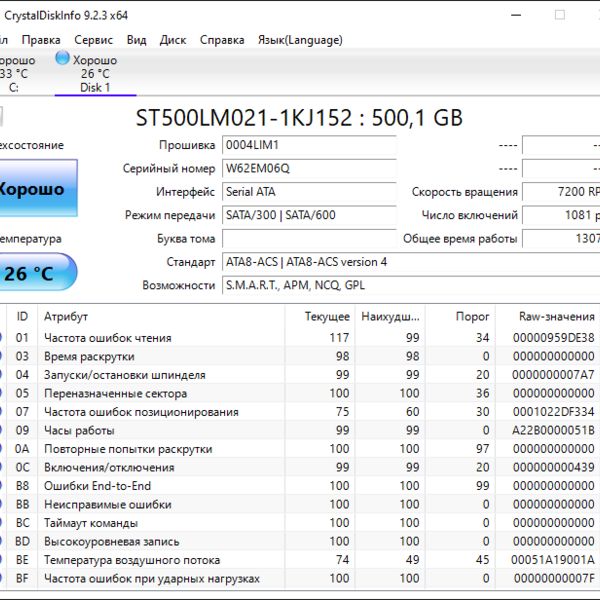Click raw value A22B0000051B
The width and height of the screenshot is (600, 600).
[x=553, y=430]
